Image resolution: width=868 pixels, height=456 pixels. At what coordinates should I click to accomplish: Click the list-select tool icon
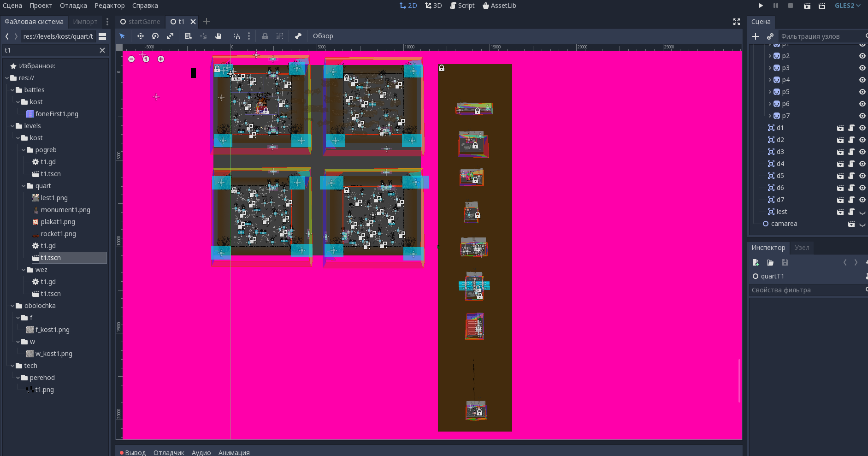pyautogui.click(x=188, y=36)
